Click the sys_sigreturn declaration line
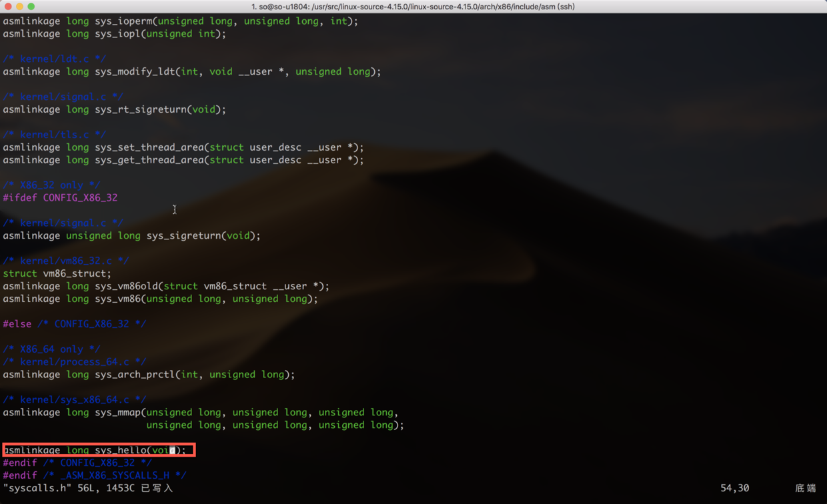Image resolution: width=827 pixels, height=504 pixels. pyautogui.click(x=131, y=236)
